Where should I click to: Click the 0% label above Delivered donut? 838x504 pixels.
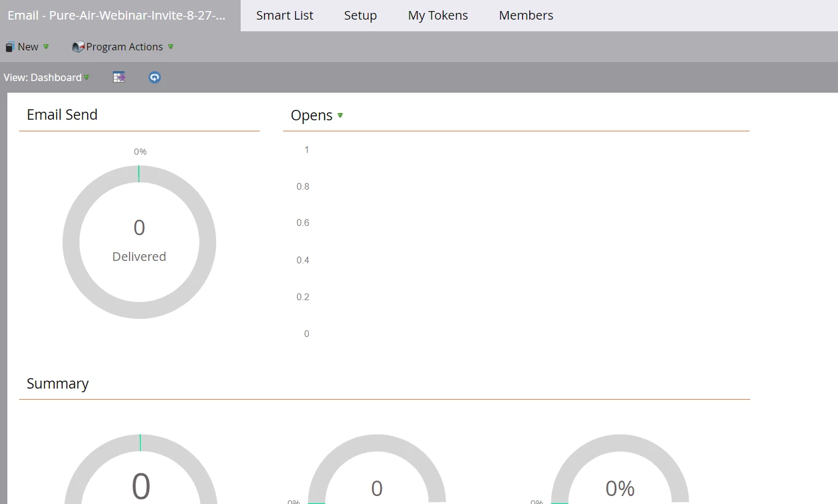point(140,152)
